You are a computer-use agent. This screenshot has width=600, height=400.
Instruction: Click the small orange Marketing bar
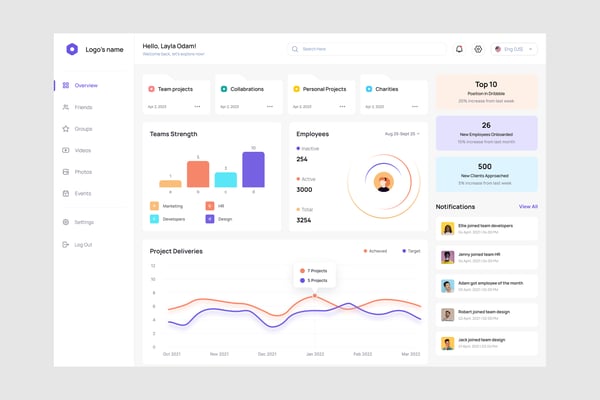coord(170,184)
